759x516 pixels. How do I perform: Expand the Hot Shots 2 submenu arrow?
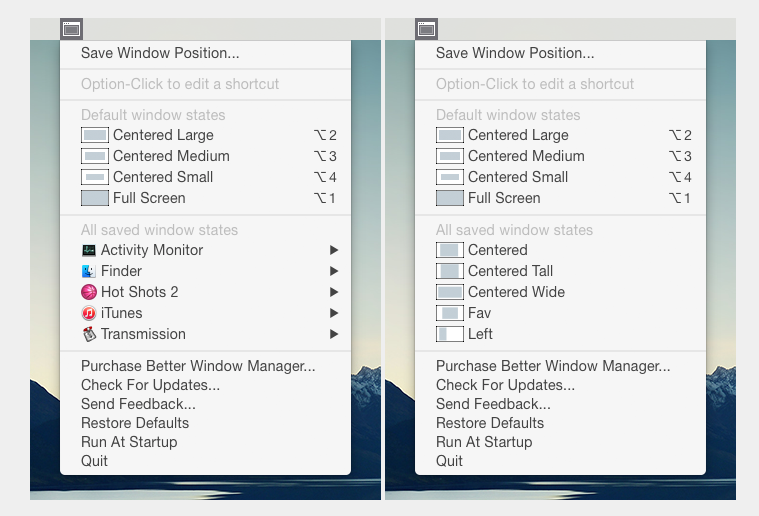click(x=334, y=292)
